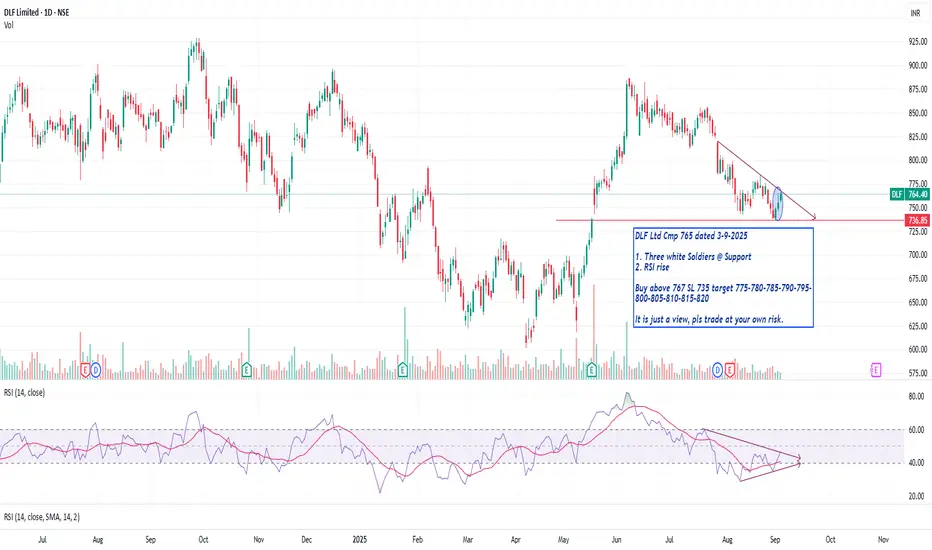The height and width of the screenshot is (550, 932).
Task: Select the RSI (14, close) indicator label
Action: point(24,392)
